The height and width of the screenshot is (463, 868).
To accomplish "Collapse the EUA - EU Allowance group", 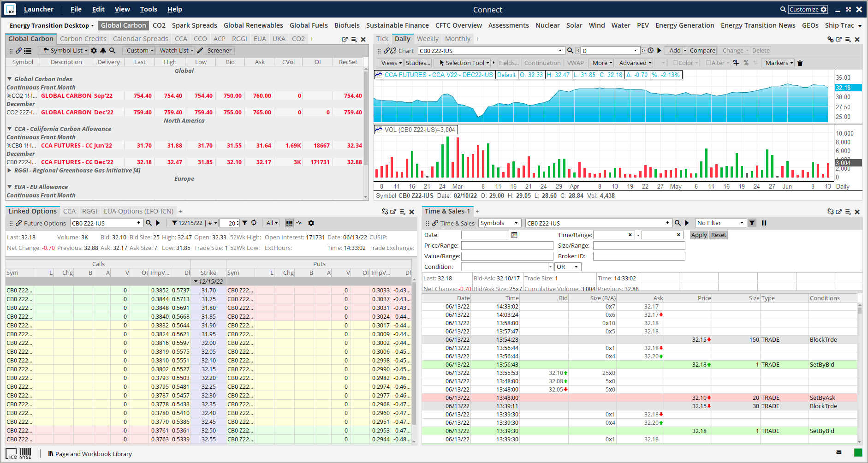I will point(9,187).
